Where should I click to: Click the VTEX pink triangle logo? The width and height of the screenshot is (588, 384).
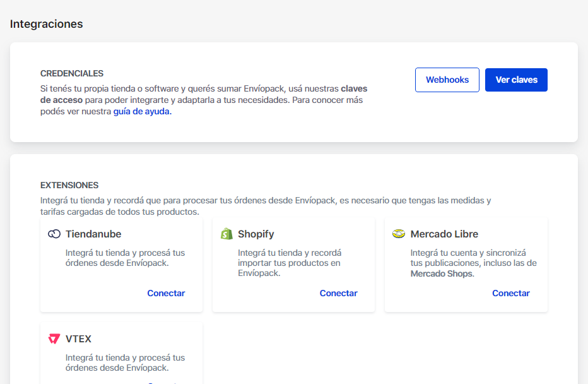coord(54,339)
